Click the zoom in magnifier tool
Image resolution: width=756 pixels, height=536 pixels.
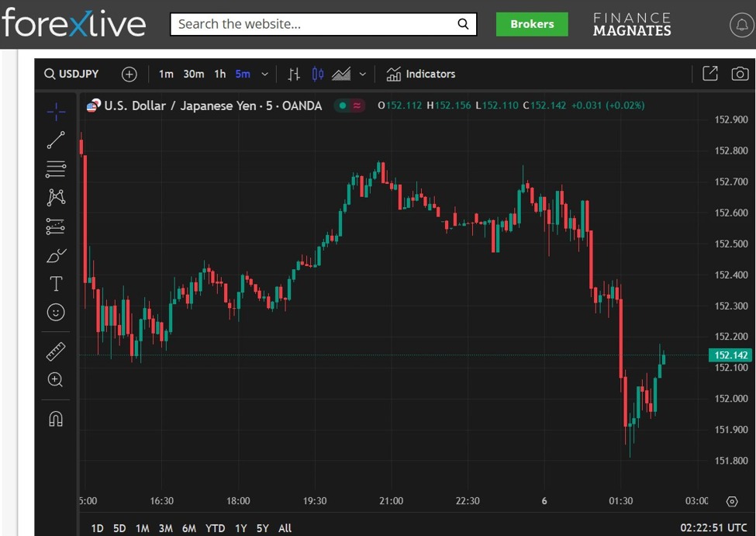tap(56, 380)
